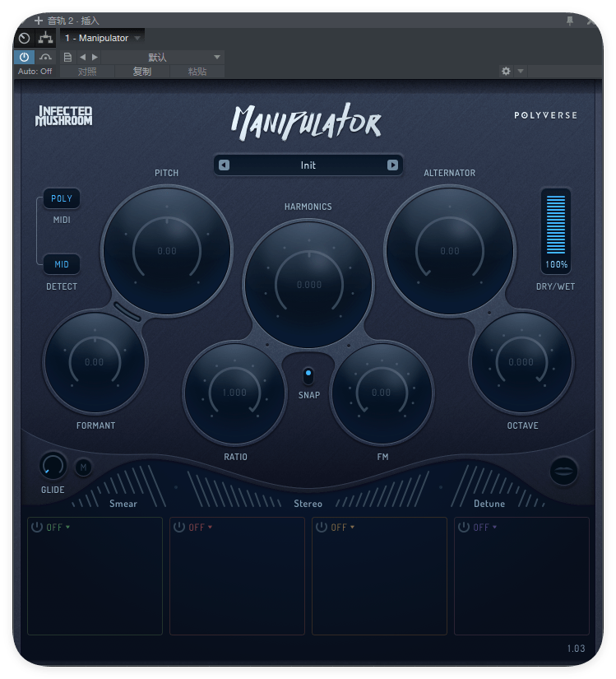
Task: Click the plus icon beside 音轨 2
Action: click(x=39, y=21)
